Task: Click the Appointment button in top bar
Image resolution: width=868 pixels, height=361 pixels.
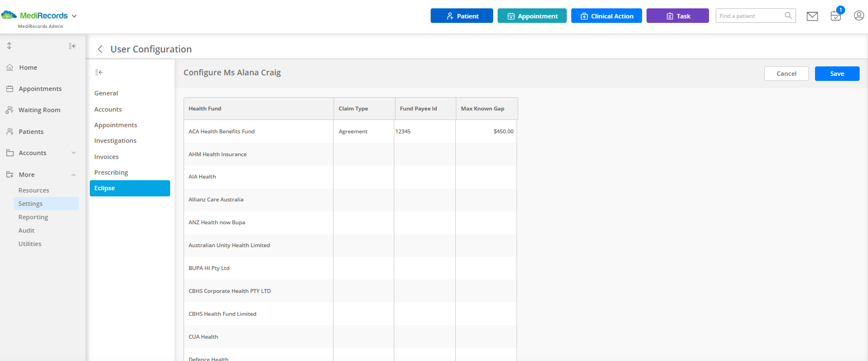Action: pos(532,16)
